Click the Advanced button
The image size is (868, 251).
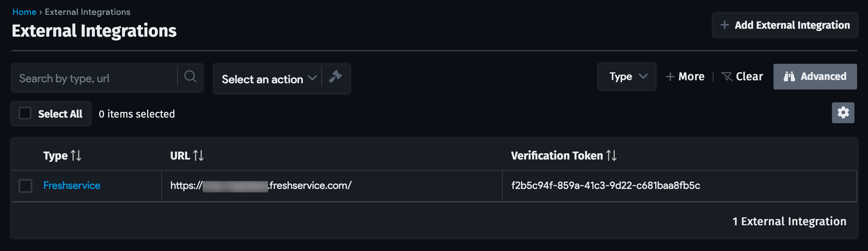[x=815, y=76]
